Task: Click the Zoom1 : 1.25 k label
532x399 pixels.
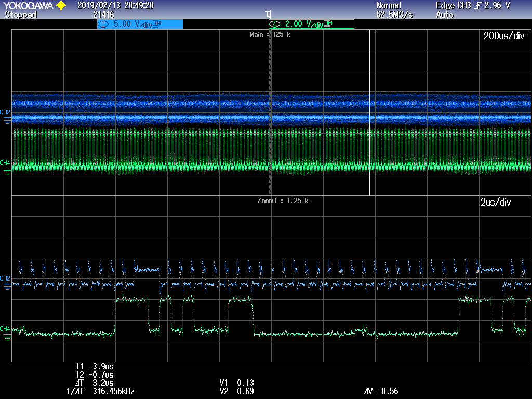Action: (x=283, y=201)
